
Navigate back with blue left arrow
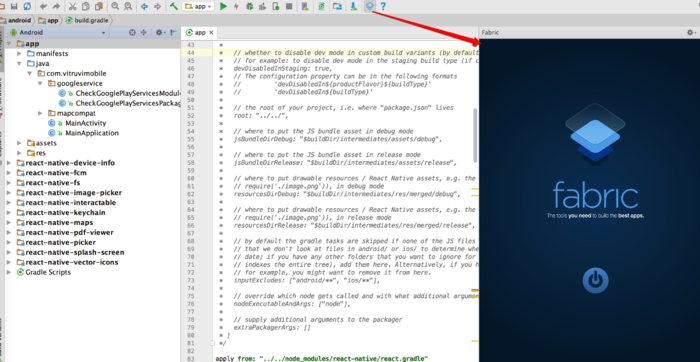click(144, 6)
